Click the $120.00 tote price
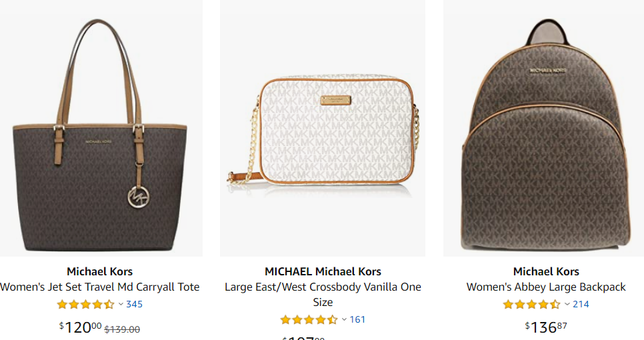 (81, 327)
